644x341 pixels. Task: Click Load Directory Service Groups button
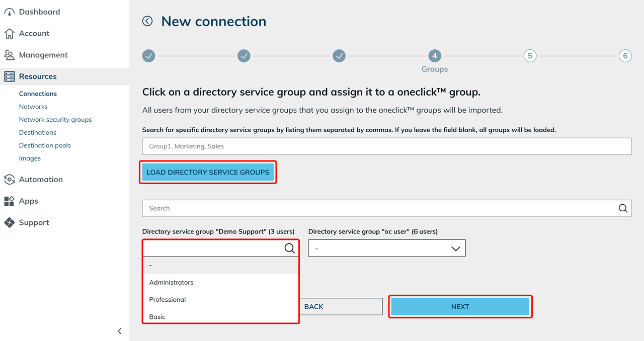click(x=208, y=172)
